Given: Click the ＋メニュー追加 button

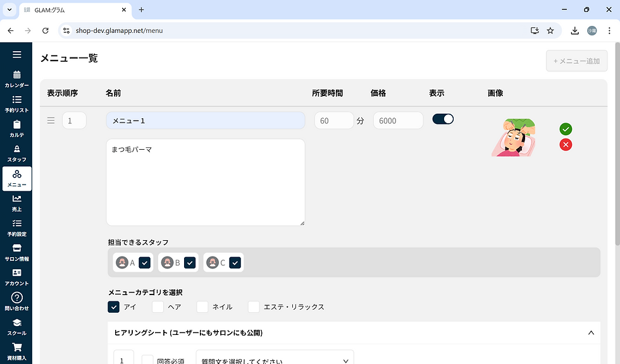Looking at the screenshot, I should 576,60.
